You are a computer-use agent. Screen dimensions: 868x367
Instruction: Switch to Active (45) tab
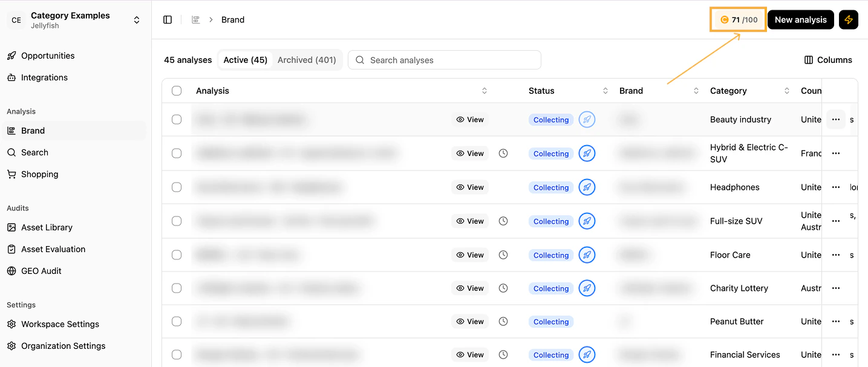(x=246, y=60)
